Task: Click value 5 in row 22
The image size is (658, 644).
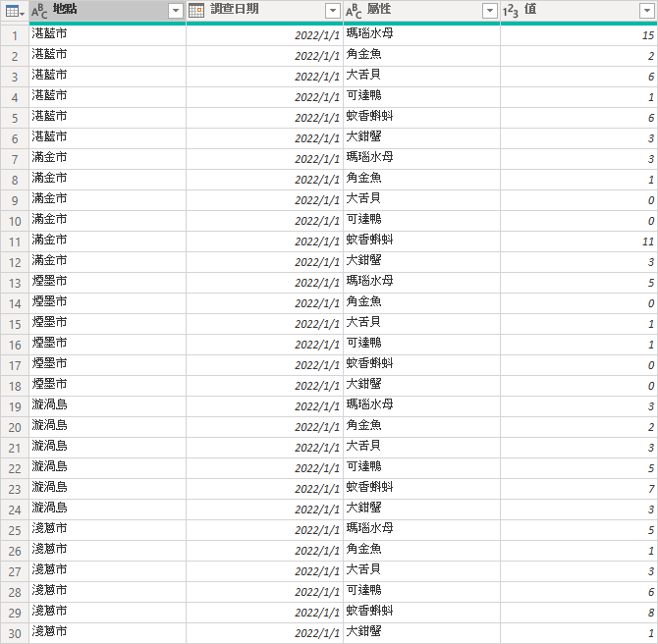Action: 578,468
